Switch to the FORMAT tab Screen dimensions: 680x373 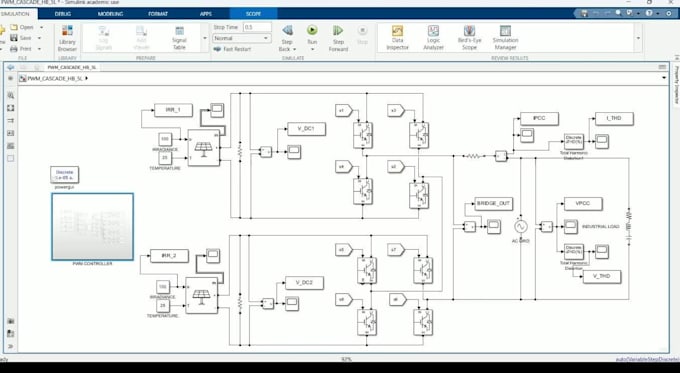click(x=158, y=14)
